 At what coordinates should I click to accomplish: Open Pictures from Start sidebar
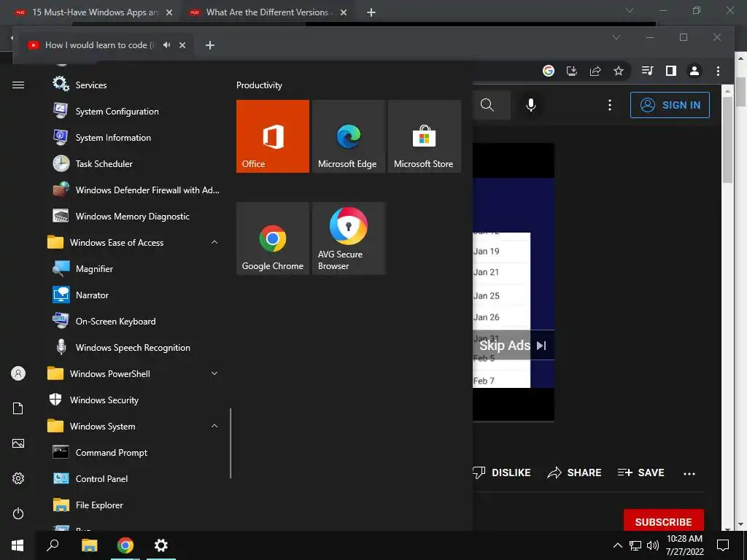tap(18, 443)
